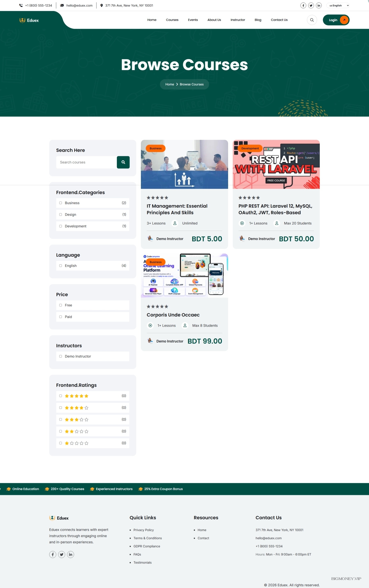Screen dimensions: 369x588
Task: Tick the five-star rating filter
Action: 60,396
